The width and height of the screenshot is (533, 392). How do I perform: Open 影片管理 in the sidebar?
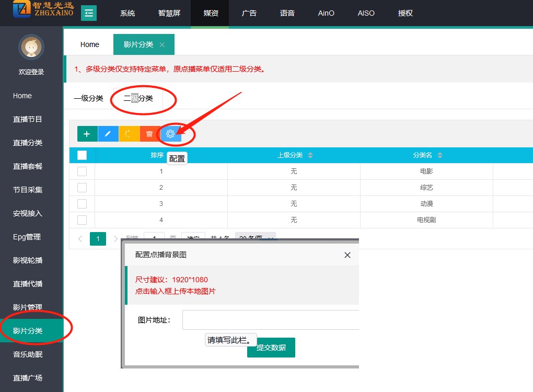click(x=28, y=307)
